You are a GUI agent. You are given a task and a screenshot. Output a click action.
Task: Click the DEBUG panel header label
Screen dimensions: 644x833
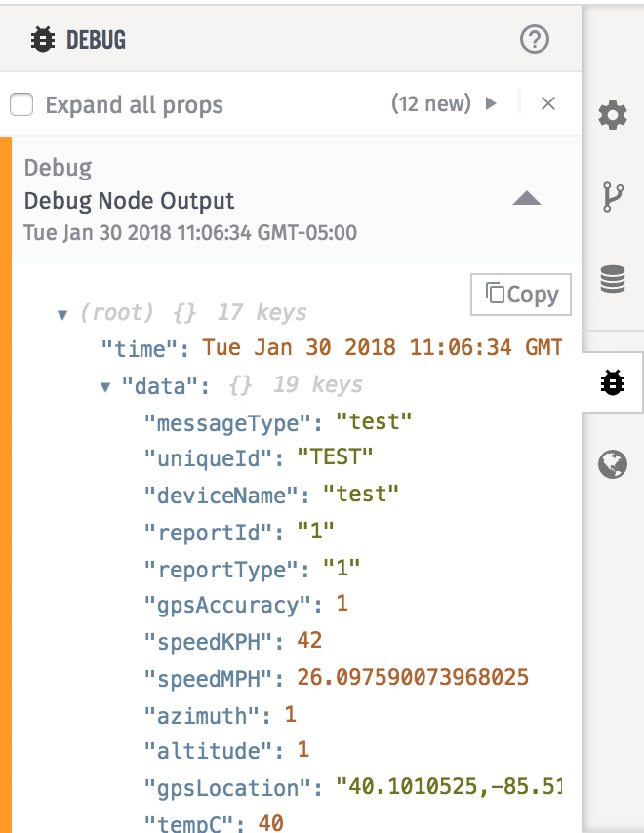click(96, 40)
